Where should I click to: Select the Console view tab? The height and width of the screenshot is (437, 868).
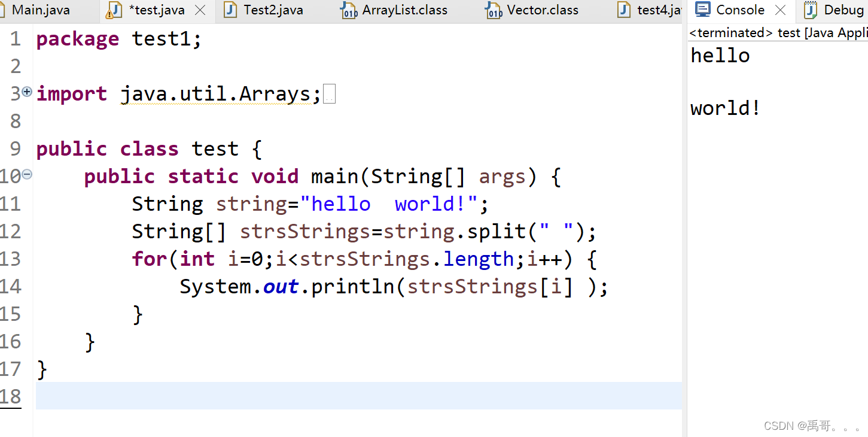(x=740, y=10)
